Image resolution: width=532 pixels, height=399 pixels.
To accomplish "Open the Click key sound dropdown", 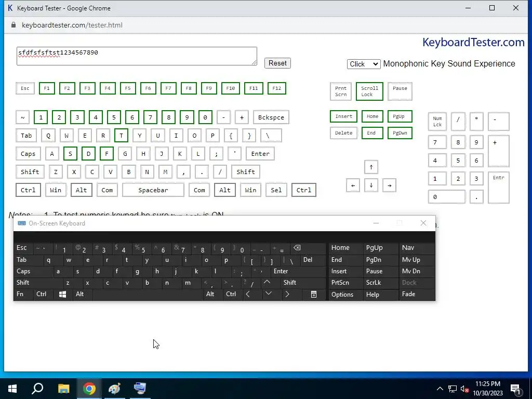I will pyautogui.click(x=364, y=64).
